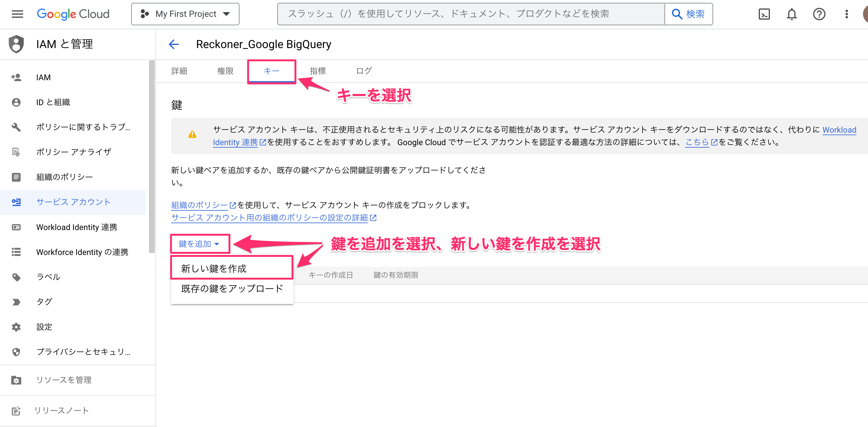Choose 新しい鍵を作成 from the menu

[232, 268]
